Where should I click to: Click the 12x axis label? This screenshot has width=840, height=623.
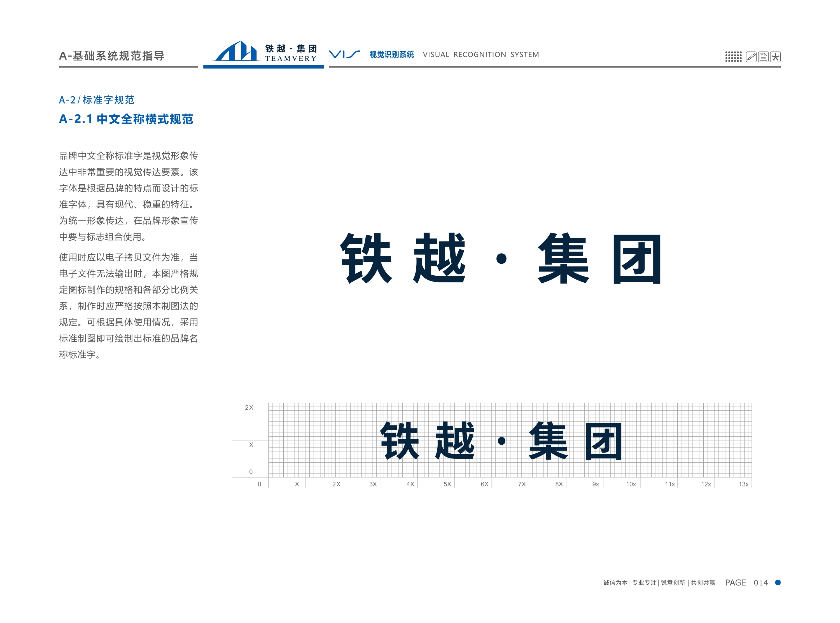(706, 484)
